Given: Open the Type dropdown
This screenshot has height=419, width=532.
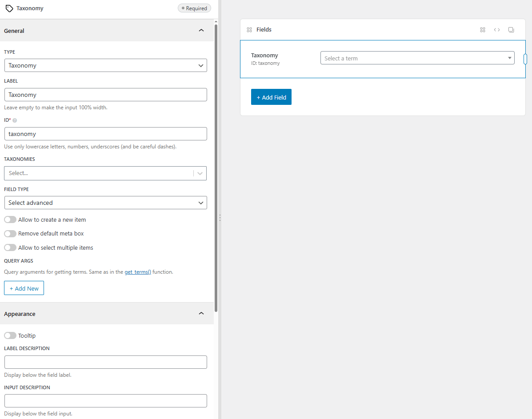Looking at the screenshot, I should point(105,65).
